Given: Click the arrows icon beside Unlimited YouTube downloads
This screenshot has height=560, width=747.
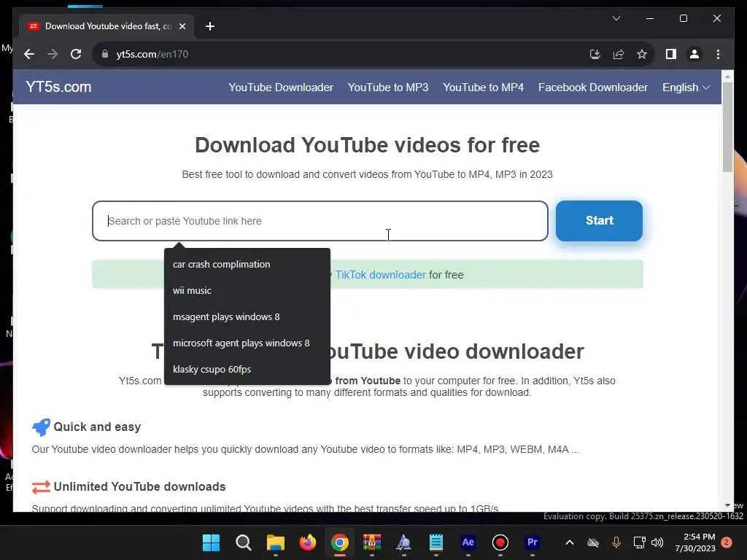Looking at the screenshot, I should pyautogui.click(x=41, y=487).
